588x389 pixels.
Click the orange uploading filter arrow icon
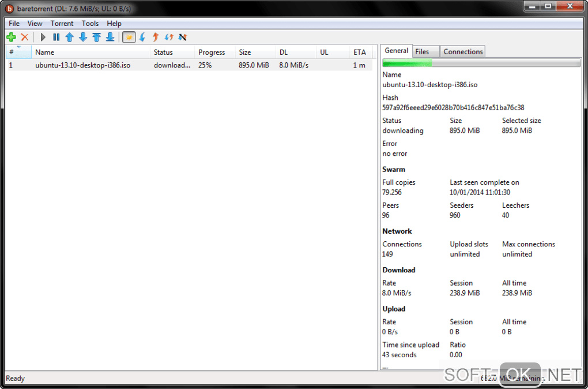click(156, 37)
